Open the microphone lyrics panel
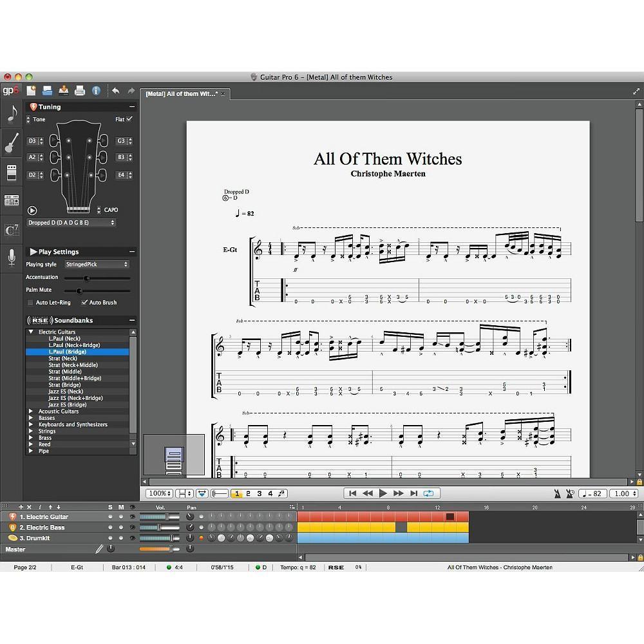The width and height of the screenshot is (644, 644). click(x=12, y=258)
